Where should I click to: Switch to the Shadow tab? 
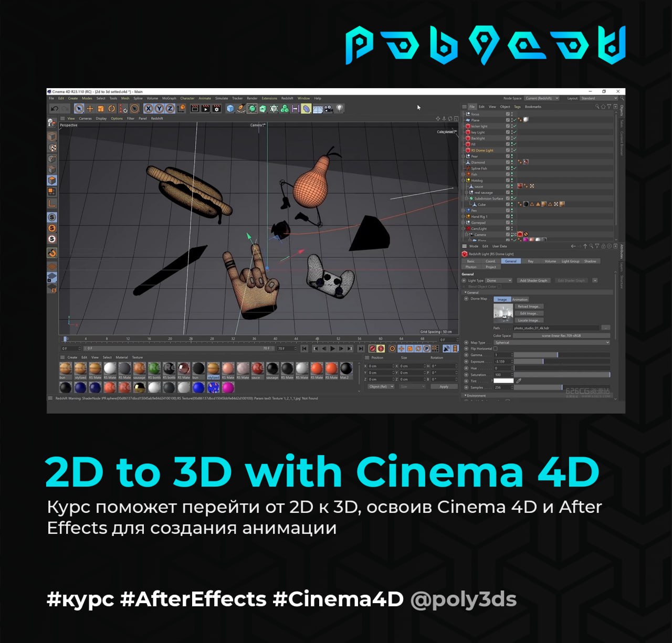[590, 261]
